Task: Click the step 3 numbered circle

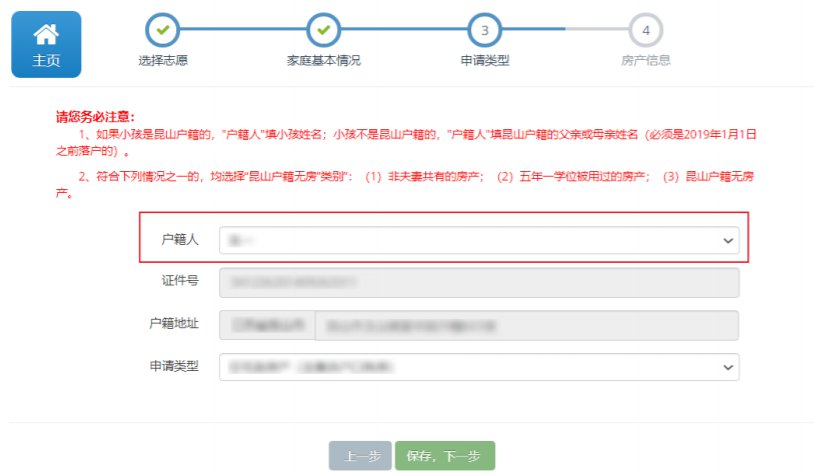Action: (x=484, y=30)
